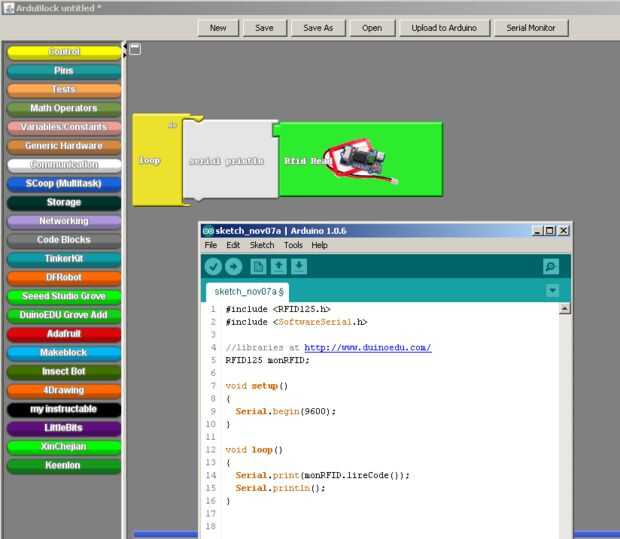
Task: Open the Sketch menu in Arduino
Action: pos(262,245)
